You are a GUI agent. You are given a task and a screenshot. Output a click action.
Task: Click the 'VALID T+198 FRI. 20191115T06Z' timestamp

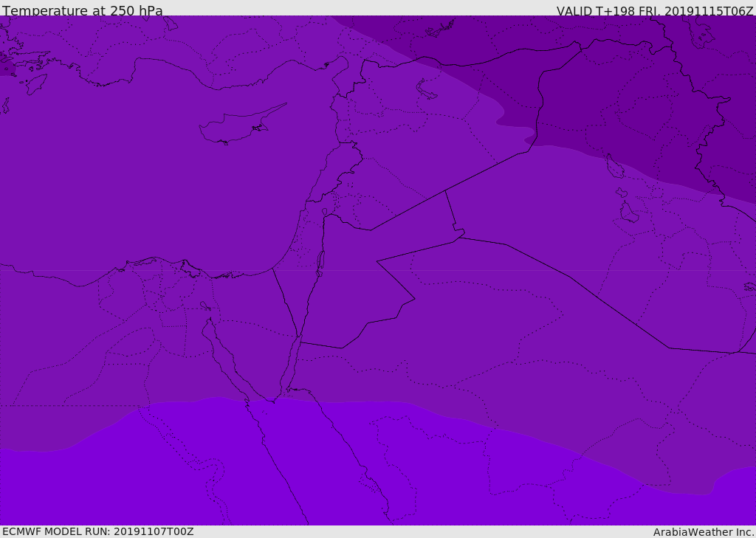click(x=654, y=10)
